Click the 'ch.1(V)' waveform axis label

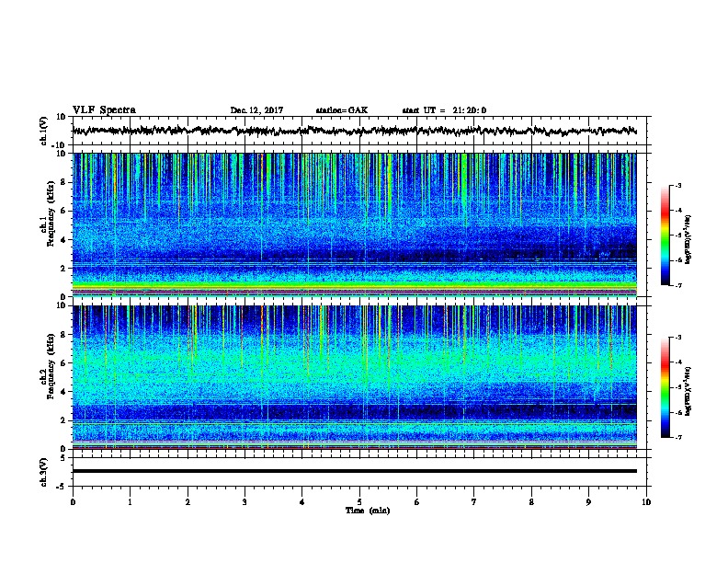pyautogui.click(x=44, y=131)
